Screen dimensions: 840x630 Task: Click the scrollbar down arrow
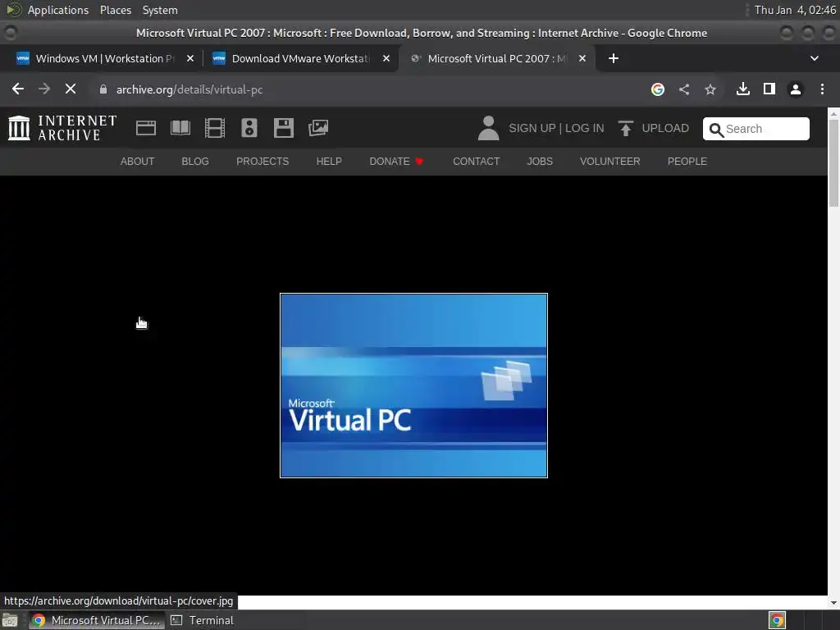tap(833, 602)
